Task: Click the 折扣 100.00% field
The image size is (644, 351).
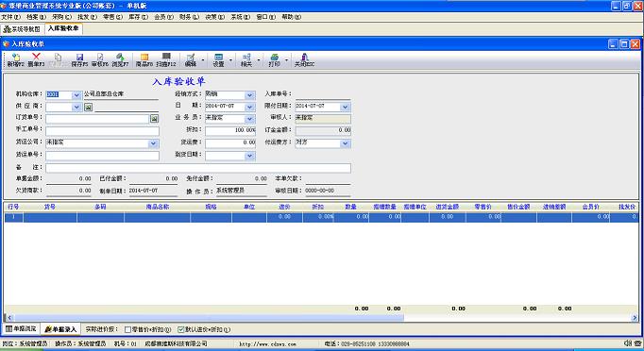Action: [230, 131]
